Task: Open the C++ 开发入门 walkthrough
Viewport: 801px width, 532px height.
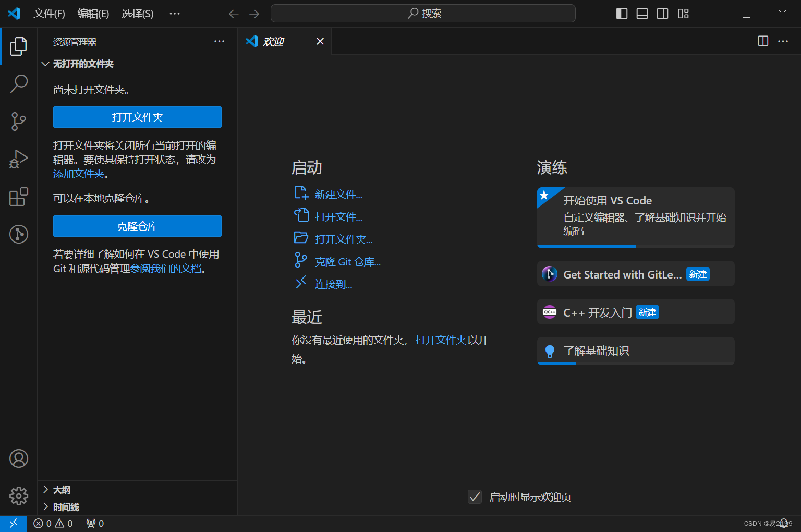Action: point(636,312)
